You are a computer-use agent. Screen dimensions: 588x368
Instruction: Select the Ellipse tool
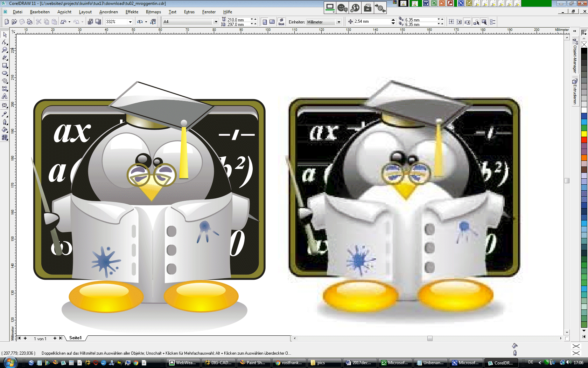(5, 73)
